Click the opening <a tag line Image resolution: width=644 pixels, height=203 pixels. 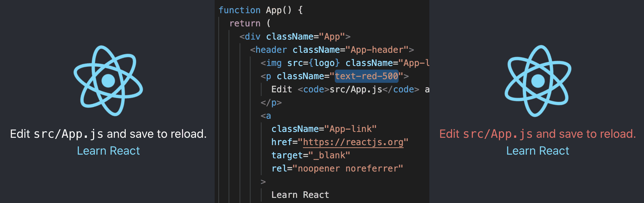coord(266,116)
